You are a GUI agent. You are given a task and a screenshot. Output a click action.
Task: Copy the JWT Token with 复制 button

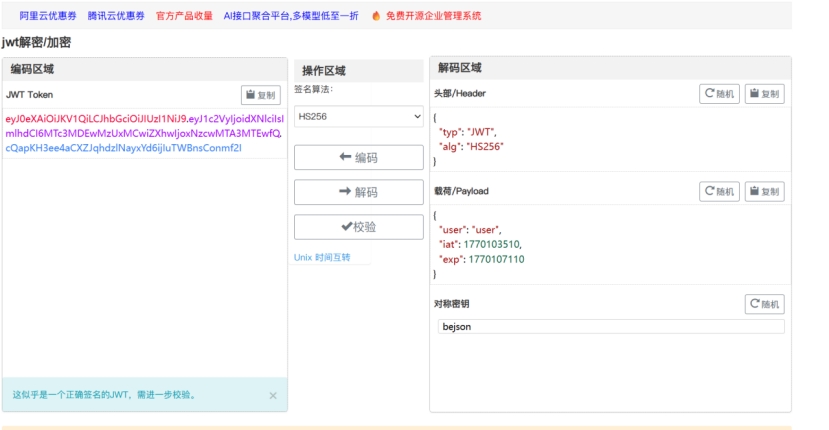coord(261,95)
